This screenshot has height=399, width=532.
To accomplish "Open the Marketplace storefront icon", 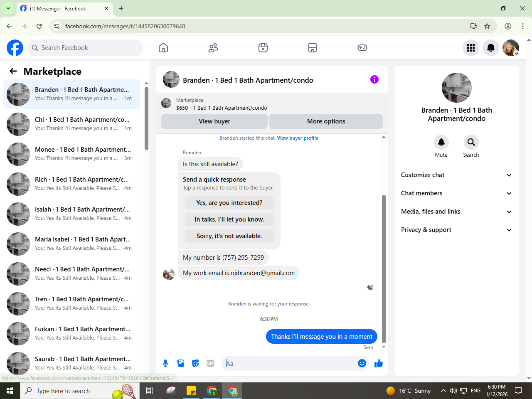I will (313, 48).
